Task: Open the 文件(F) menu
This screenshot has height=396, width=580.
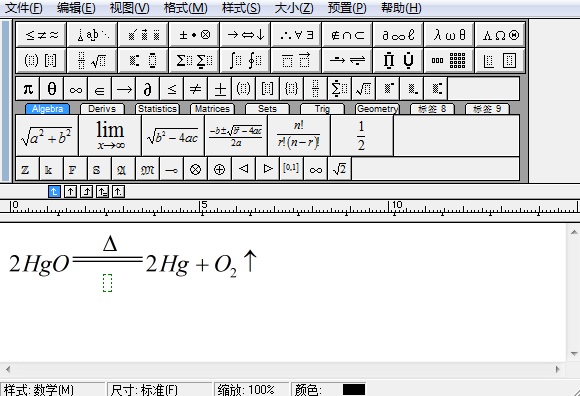Action: pos(23,8)
